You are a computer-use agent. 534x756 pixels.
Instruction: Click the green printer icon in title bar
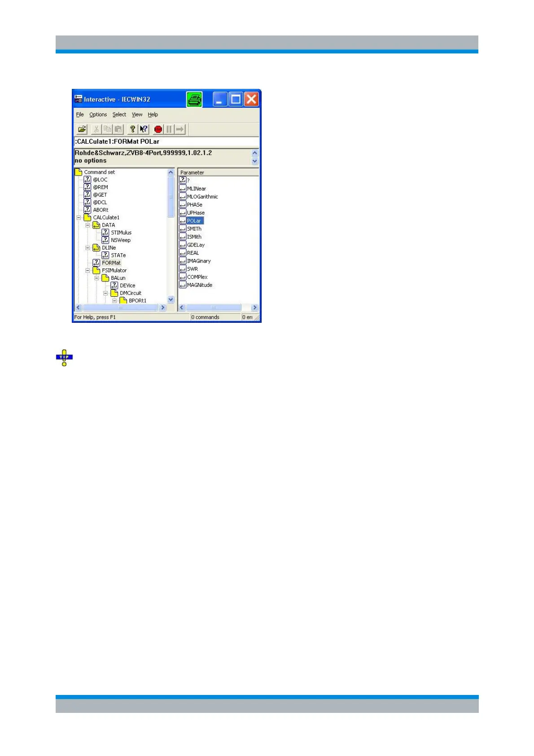pyautogui.click(x=194, y=99)
